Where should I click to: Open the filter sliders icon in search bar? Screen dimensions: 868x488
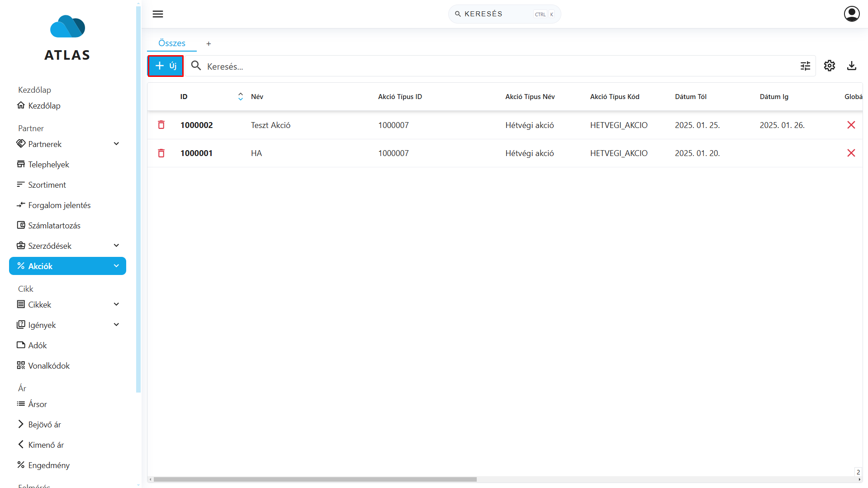click(x=805, y=66)
